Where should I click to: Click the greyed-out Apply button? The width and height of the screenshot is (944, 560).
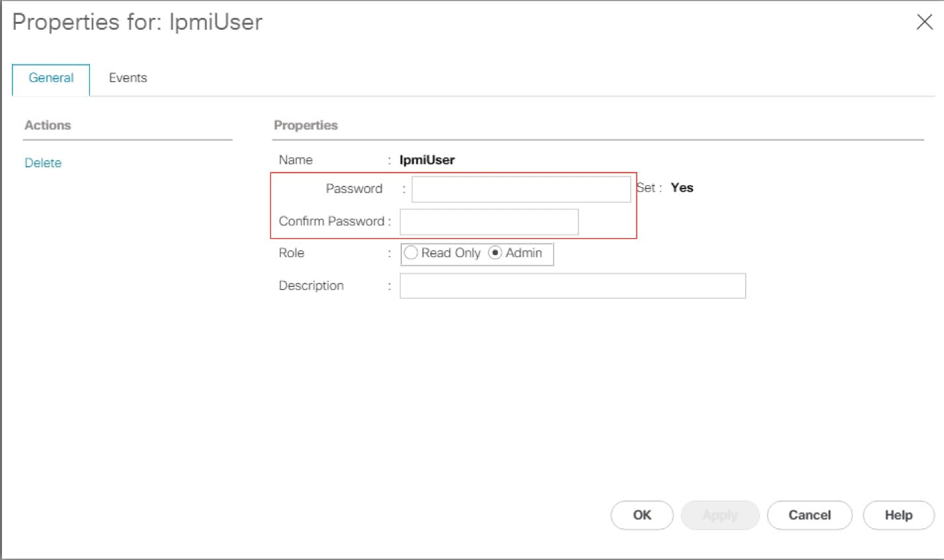pyautogui.click(x=720, y=515)
